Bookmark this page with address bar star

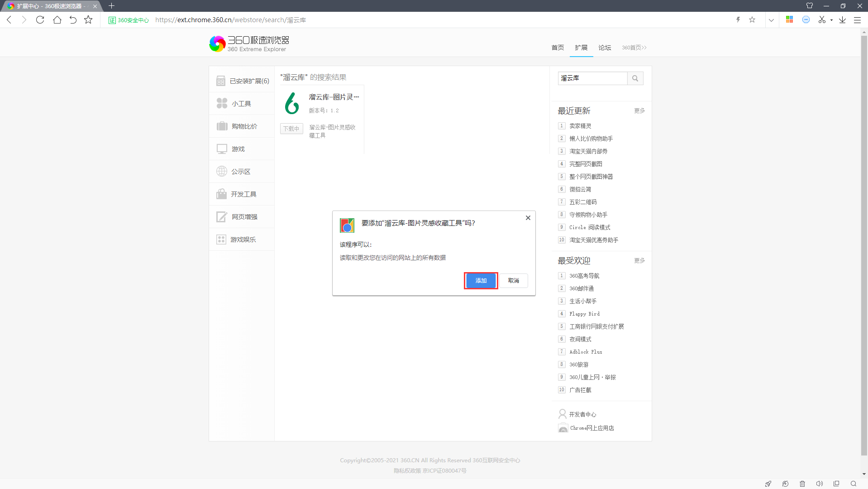coord(752,20)
